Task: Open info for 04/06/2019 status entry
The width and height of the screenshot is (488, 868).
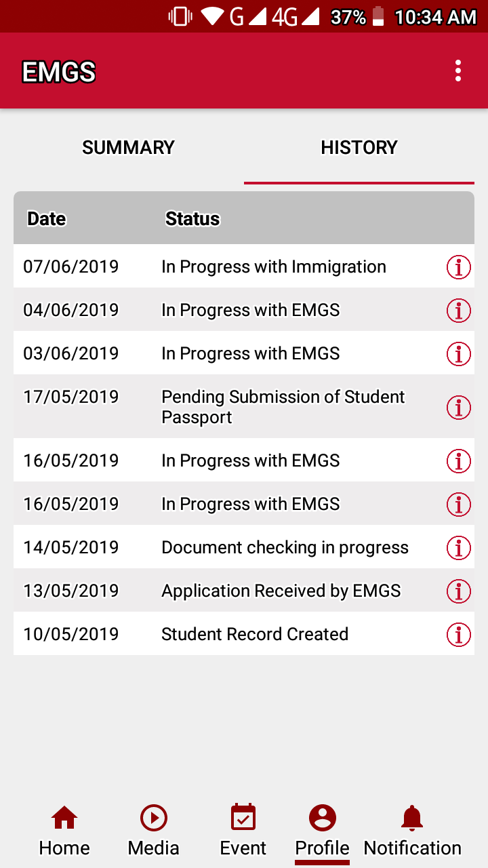Action: [459, 311]
